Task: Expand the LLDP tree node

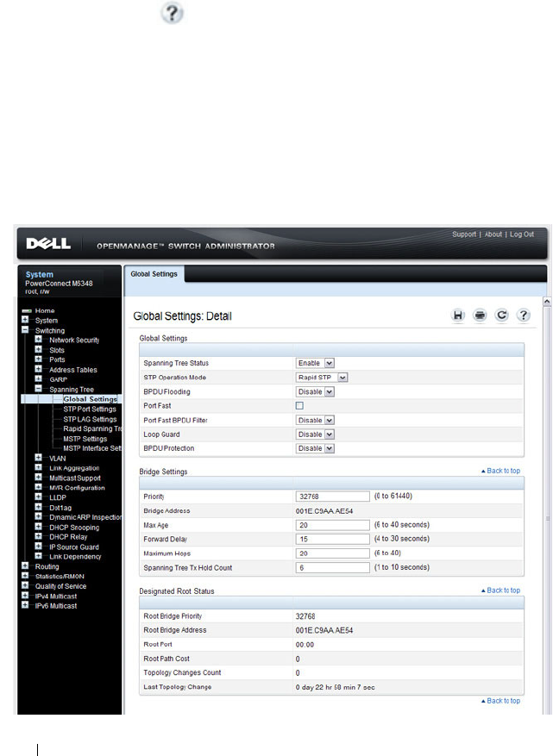Action: tap(39, 497)
